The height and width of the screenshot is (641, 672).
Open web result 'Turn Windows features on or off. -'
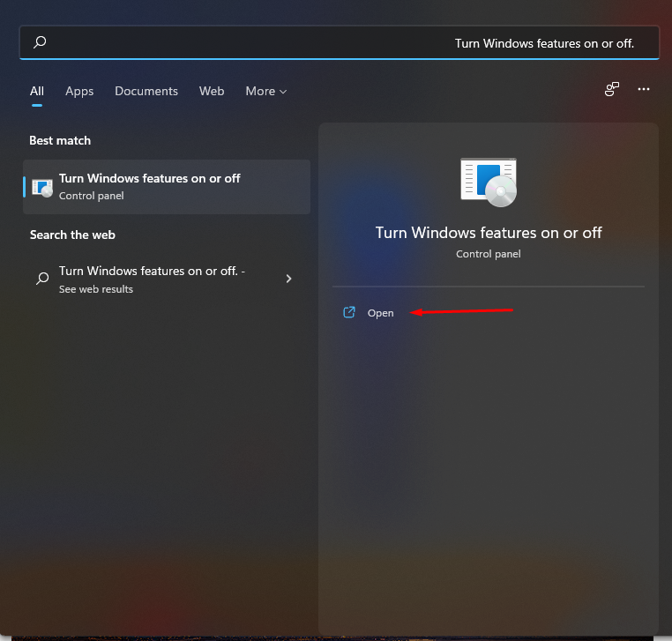[167, 280]
